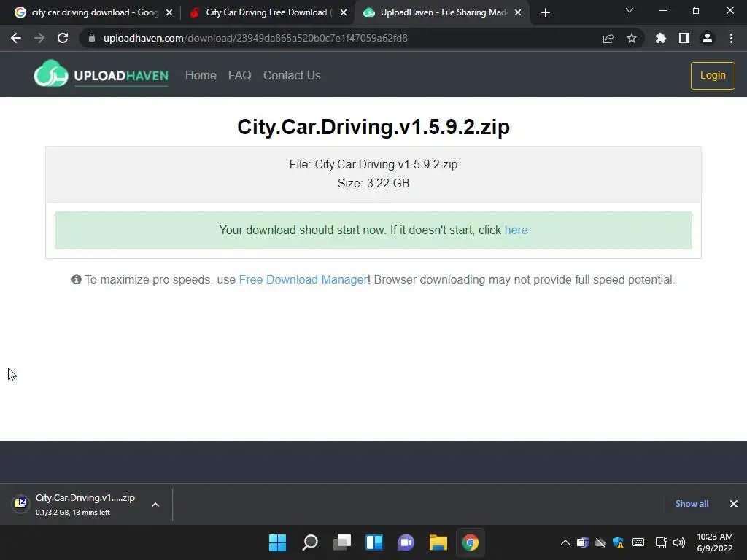Viewport: 747px width, 560px height.
Task: Open the network tray icon
Action: point(661,542)
